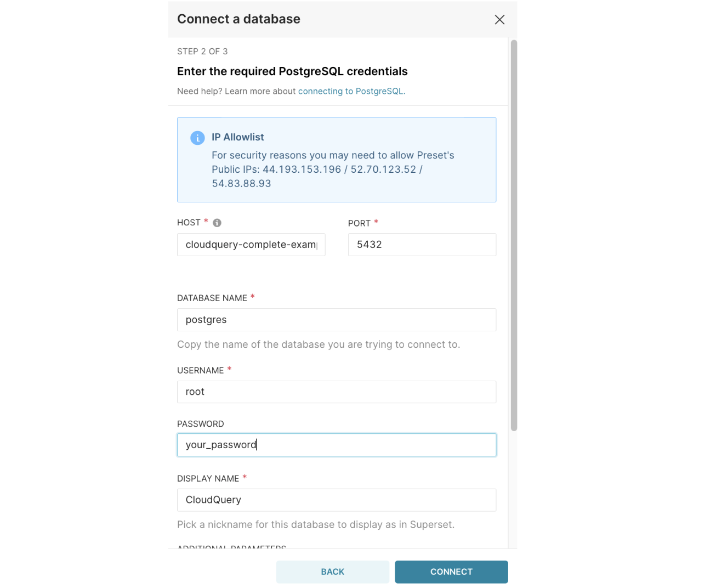The height and width of the screenshot is (588, 716).
Task: Click the Password label above its field
Action: pos(201,424)
